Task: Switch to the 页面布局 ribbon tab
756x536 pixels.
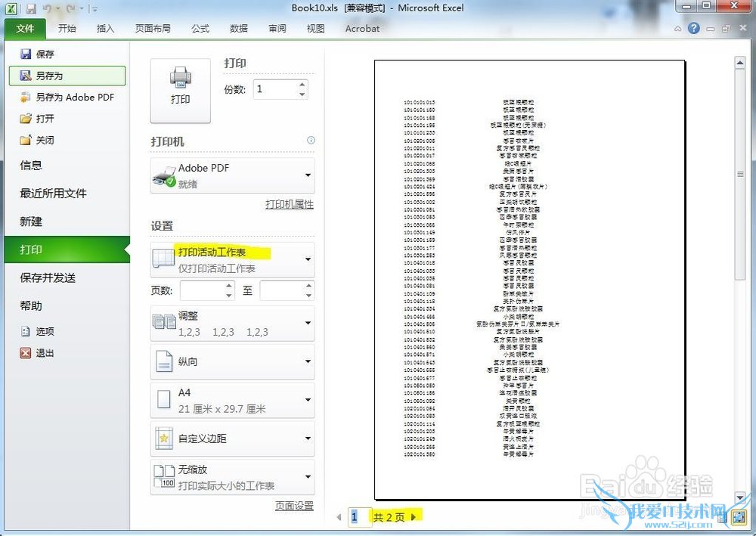Action: pos(153,29)
